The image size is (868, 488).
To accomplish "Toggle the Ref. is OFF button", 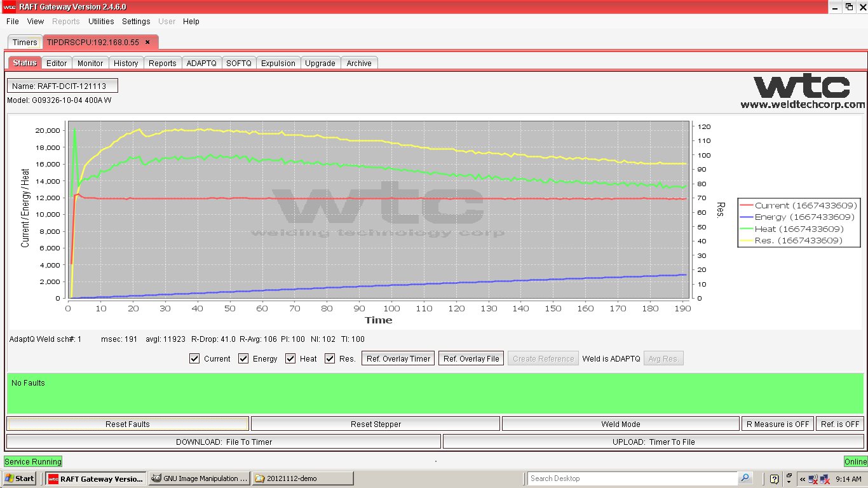I will [840, 424].
